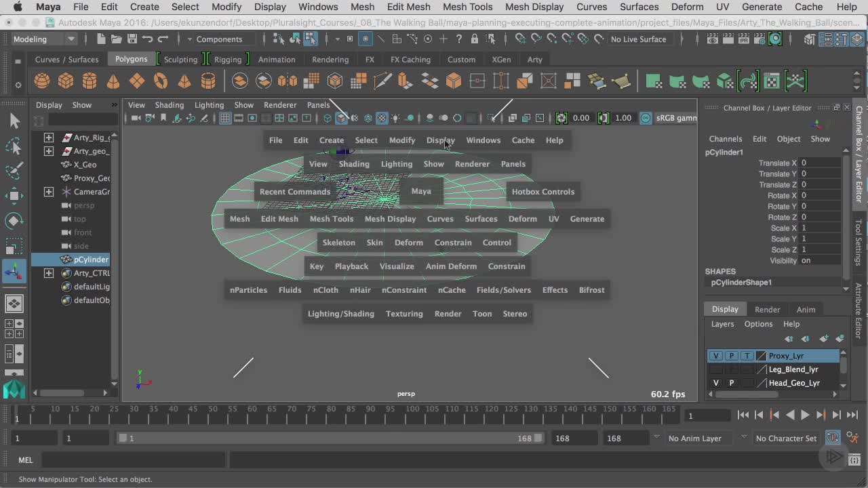The width and height of the screenshot is (868, 488).
Task: Toggle visibility box of Leg_Blend_lyr
Action: click(x=716, y=369)
